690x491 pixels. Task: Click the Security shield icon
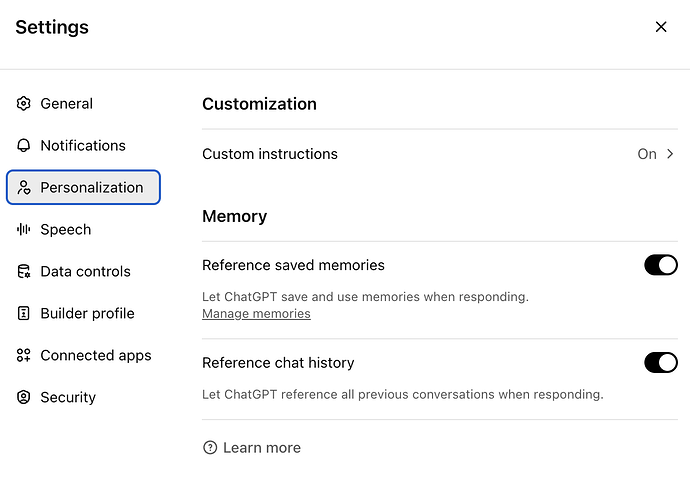(x=24, y=398)
